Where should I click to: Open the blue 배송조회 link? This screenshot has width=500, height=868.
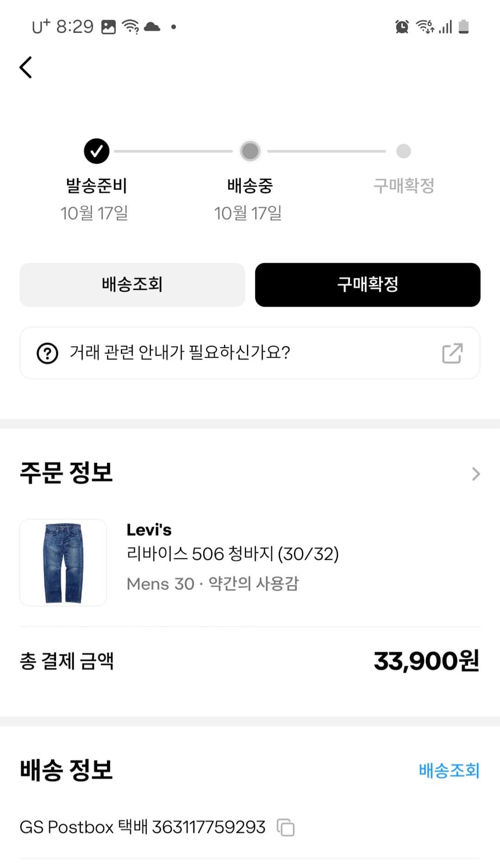coord(449,770)
